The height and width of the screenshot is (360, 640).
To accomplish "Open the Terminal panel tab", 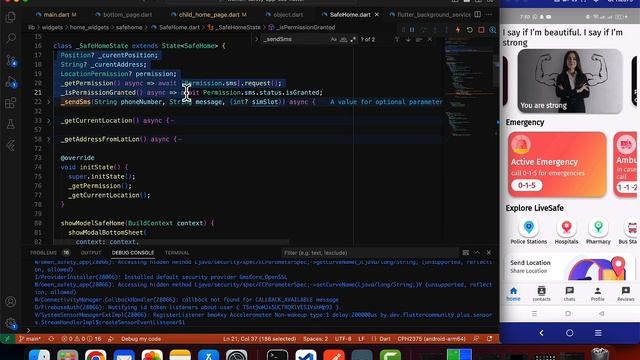I will coord(177,253).
